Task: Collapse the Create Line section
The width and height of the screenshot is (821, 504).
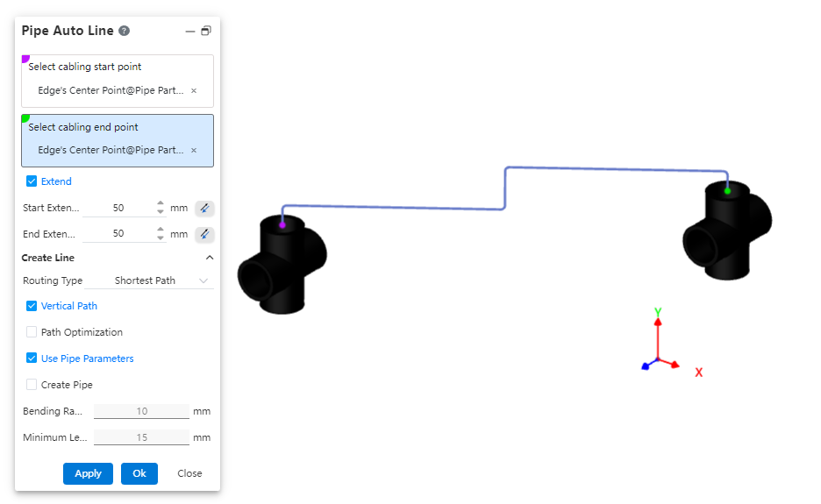Action: click(209, 258)
